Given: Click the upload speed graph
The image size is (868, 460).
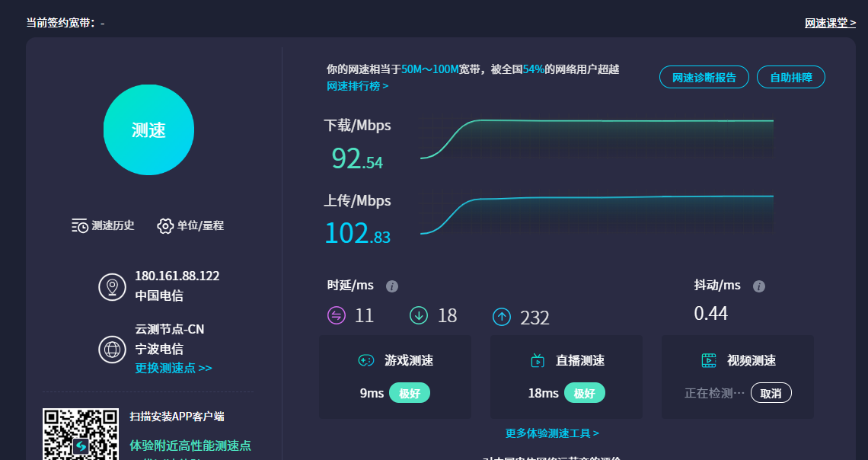Looking at the screenshot, I should coord(596,213).
